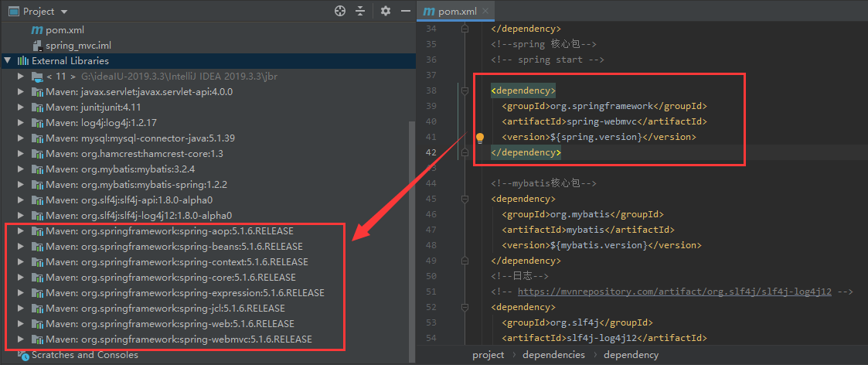The height and width of the screenshot is (365, 868).
Task: Select the pom.xml editor tab
Action: point(455,11)
